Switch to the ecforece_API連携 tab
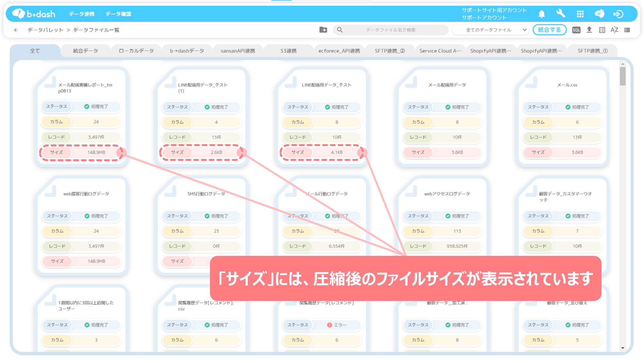644x362 pixels. [x=339, y=51]
